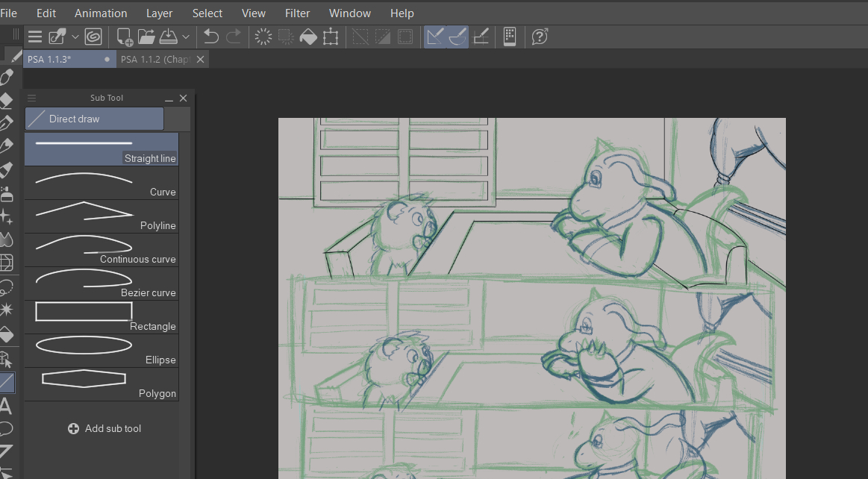Open the main hamburger menu in toolbar
Viewport: 868px width, 479px height.
point(35,37)
